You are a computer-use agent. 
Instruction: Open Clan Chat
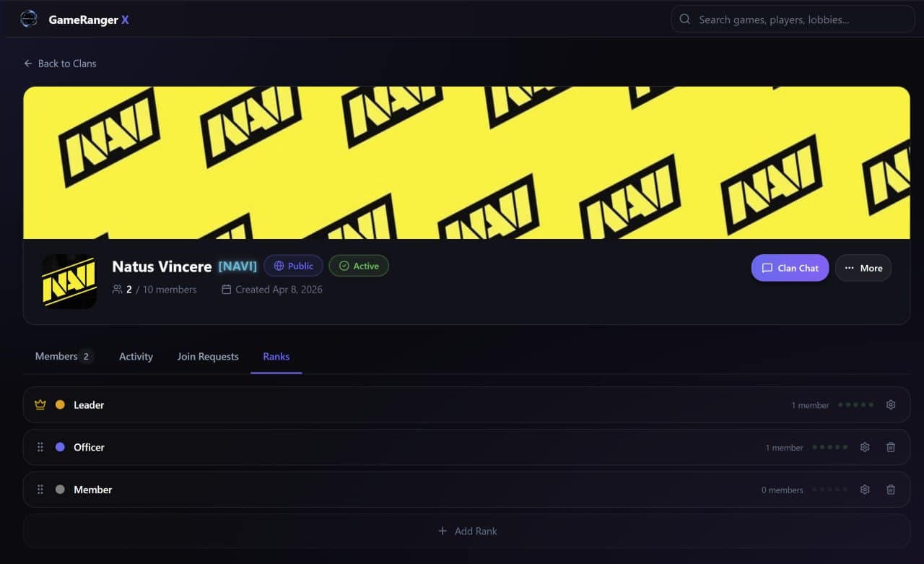(x=790, y=268)
